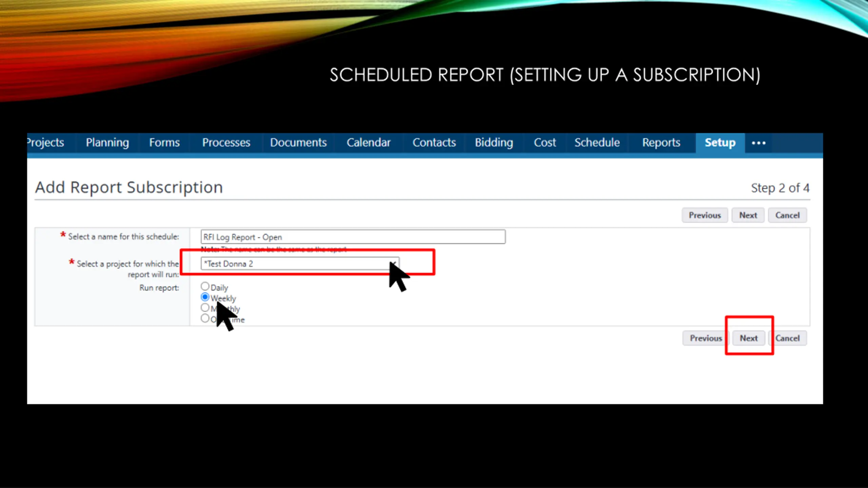The image size is (868, 488).
Task: Open the Calendar tab
Action: pos(368,143)
